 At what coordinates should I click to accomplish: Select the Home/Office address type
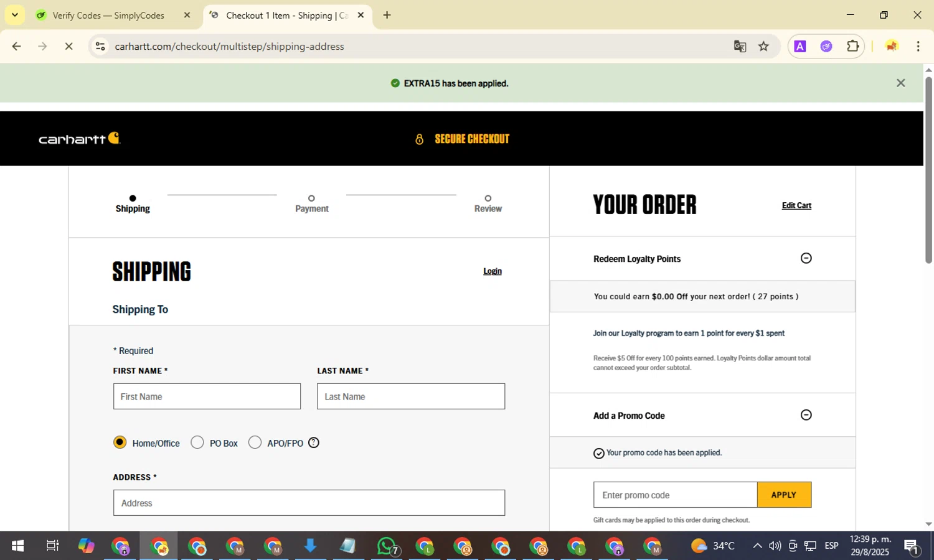(x=120, y=442)
